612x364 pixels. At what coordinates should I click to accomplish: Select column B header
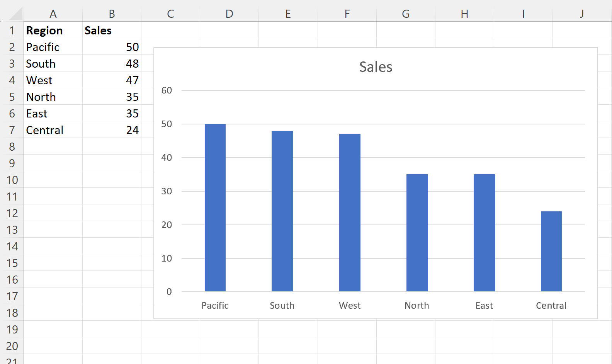coord(112,14)
